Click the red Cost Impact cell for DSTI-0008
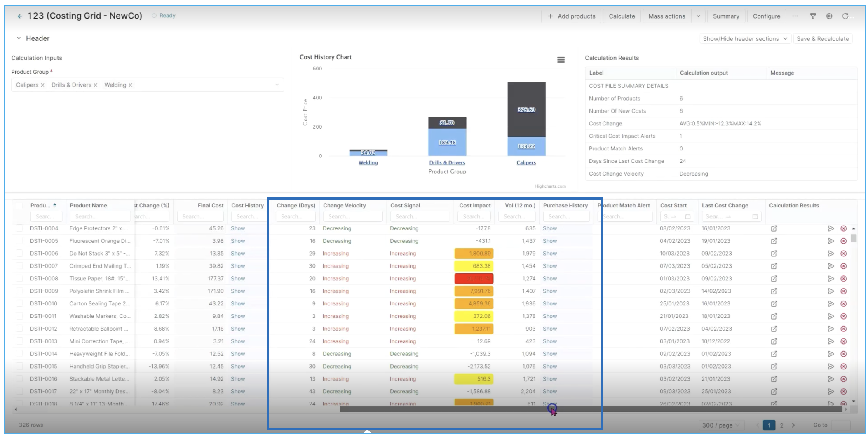Screen dimensions: 868x437 click(474, 279)
